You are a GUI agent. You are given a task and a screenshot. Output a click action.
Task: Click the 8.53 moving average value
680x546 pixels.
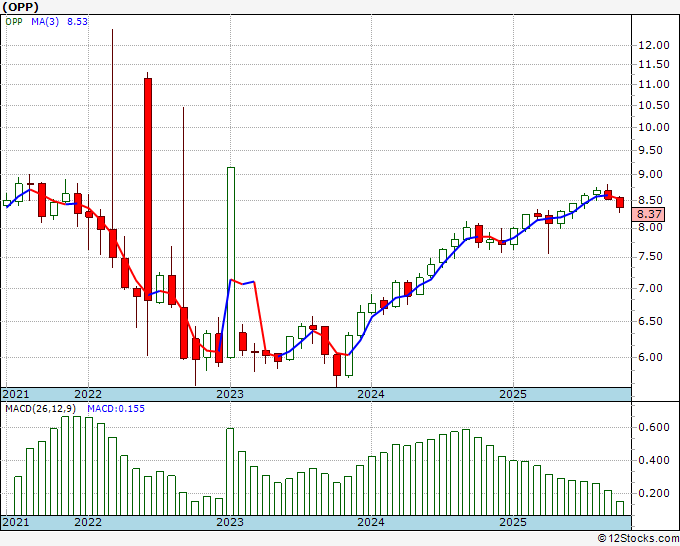tap(77, 22)
